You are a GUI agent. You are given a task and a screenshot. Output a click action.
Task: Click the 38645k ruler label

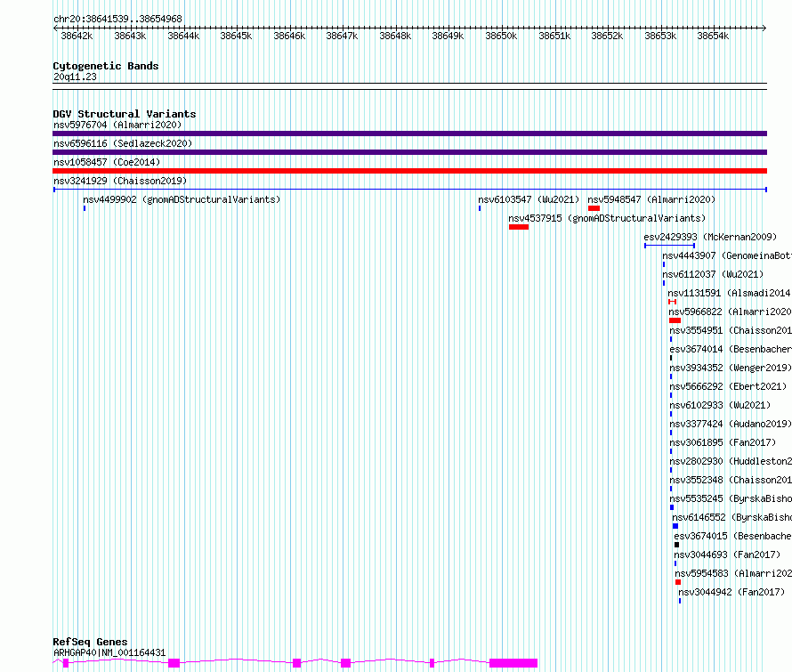coord(236,36)
